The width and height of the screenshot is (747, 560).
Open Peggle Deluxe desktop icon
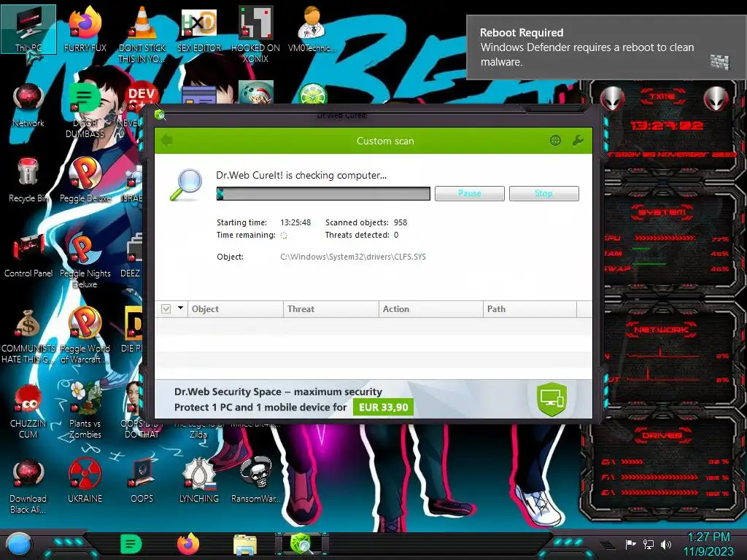[x=85, y=181]
